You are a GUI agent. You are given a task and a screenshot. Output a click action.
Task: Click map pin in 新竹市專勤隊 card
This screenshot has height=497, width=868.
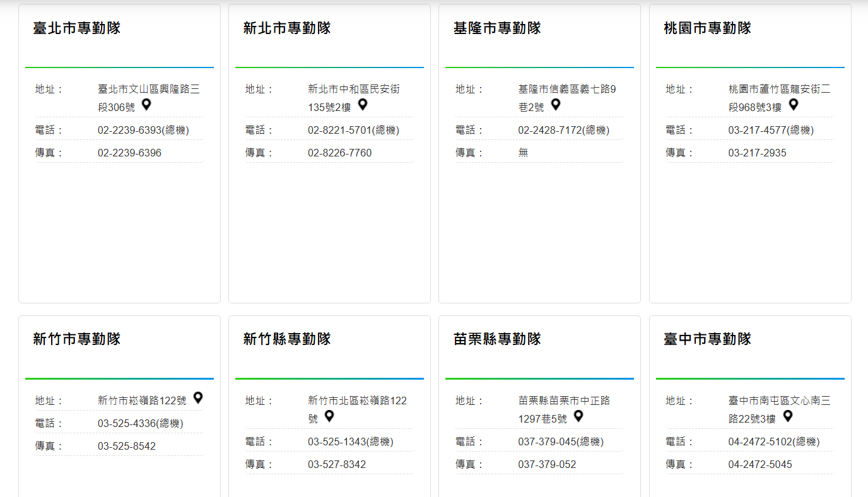[x=198, y=398]
